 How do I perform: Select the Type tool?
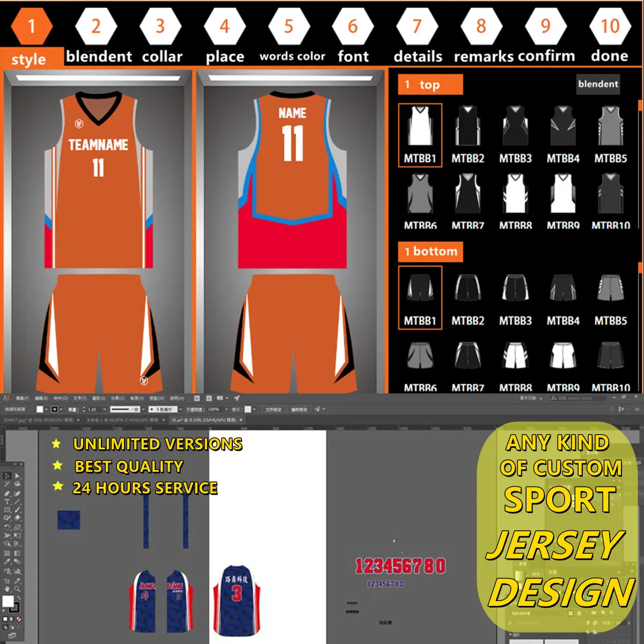7,501
